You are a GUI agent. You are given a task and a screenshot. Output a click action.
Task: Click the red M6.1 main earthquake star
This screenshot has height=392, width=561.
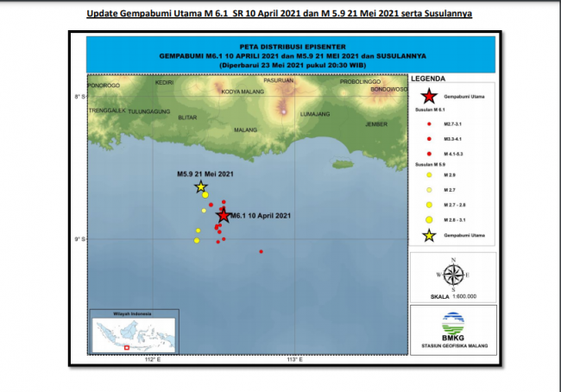(224, 215)
